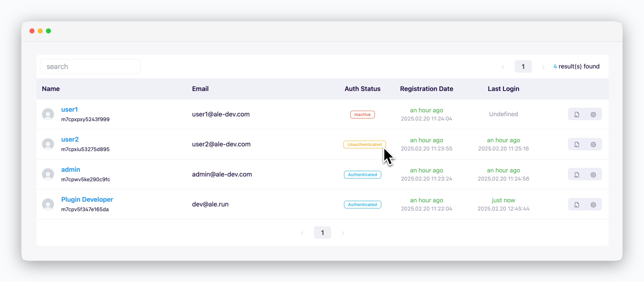Click user1 avatar image
This screenshot has height=282, width=644.
point(48,114)
